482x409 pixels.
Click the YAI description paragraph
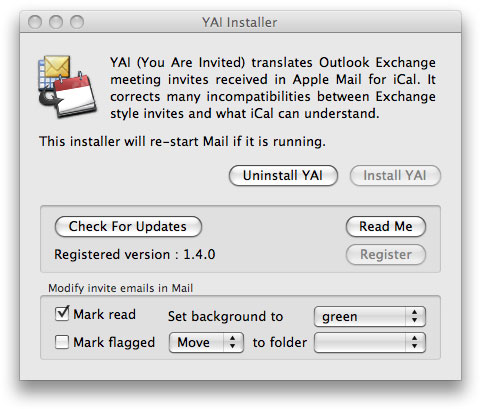(273, 88)
